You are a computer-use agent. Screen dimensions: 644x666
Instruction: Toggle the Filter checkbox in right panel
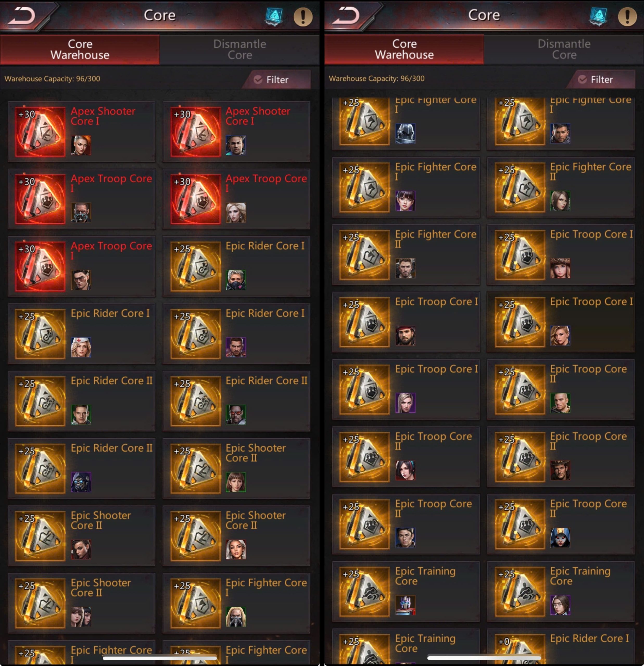point(583,80)
